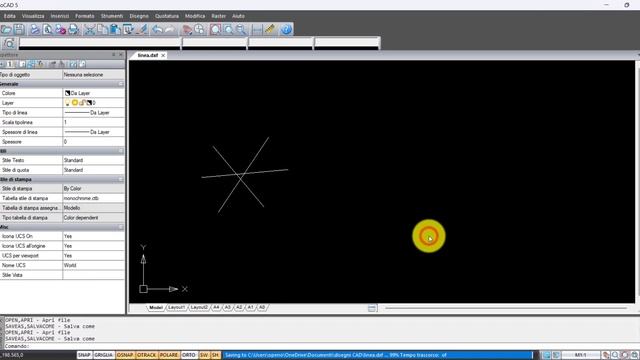Toggle the SH status button
The image size is (640, 360).
[x=215, y=355]
